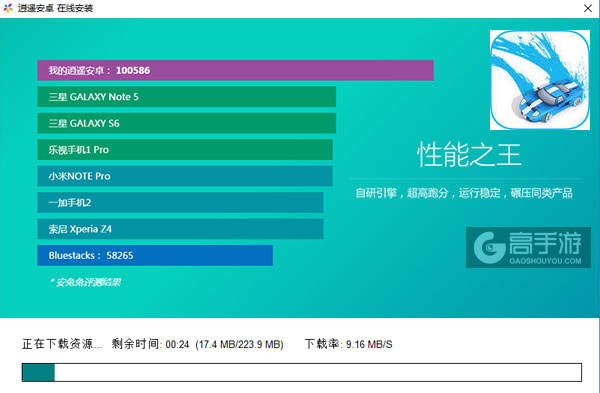The height and width of the screenshot is (393, 600).
Task: Select the 小米NOTE Pro bar
Action: (185, 176)
